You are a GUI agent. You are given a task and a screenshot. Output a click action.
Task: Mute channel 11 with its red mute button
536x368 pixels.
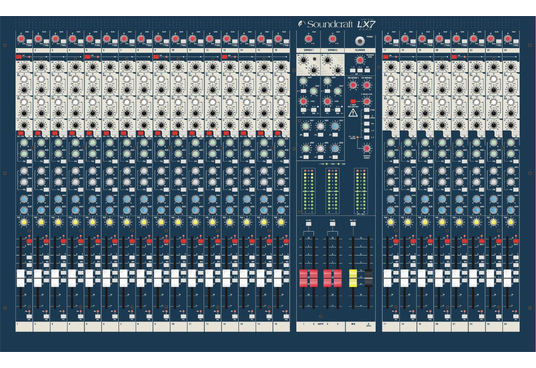[201, 241]
